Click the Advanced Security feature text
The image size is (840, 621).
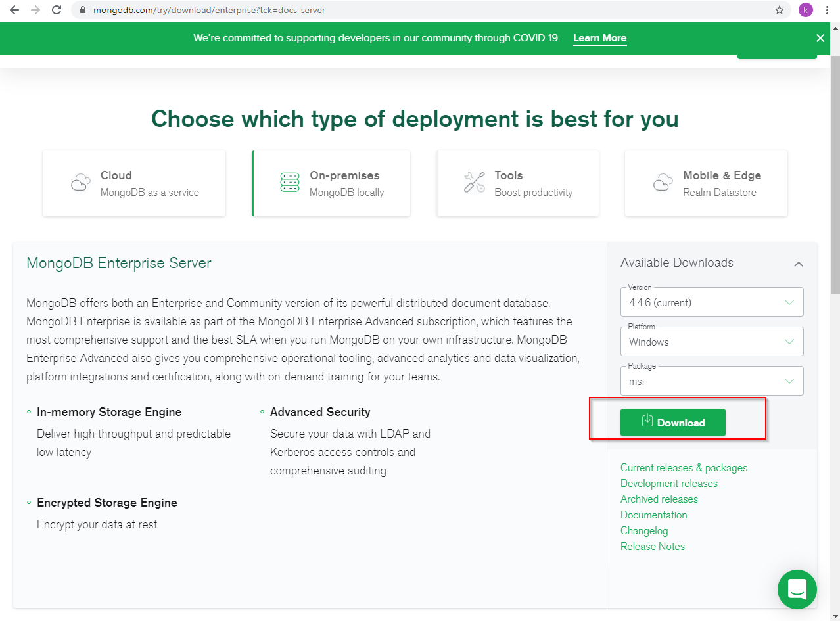320,412
